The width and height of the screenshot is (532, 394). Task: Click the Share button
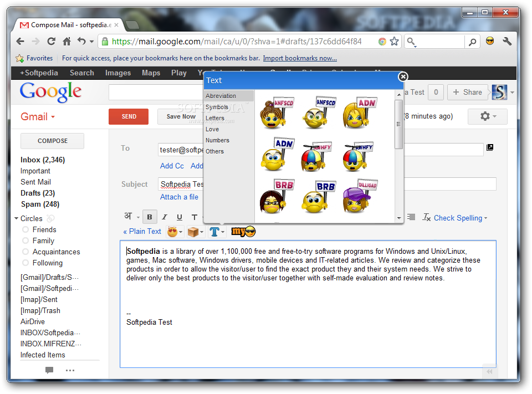click(x=468, y=93)
